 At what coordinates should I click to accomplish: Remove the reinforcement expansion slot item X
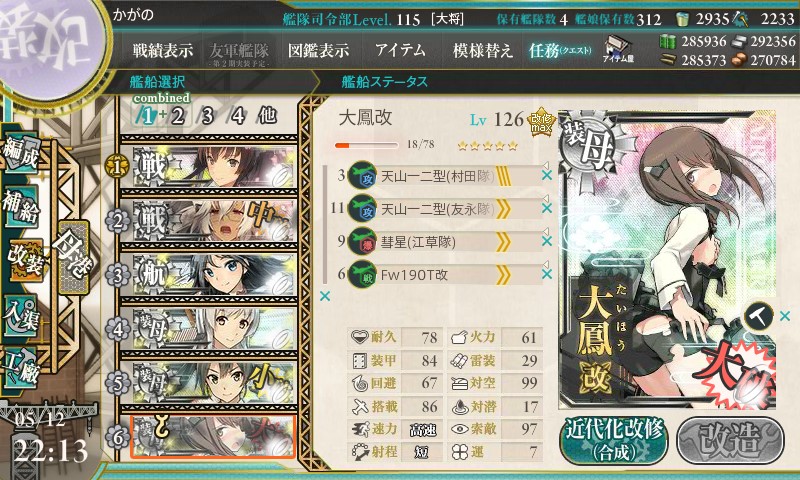click(x=785, y=316)
